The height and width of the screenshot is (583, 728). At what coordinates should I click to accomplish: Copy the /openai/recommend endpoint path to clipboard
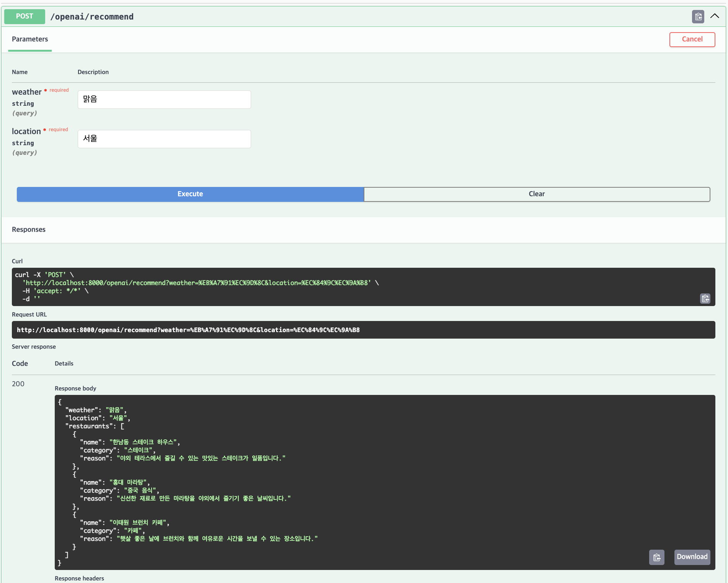point(698,16)
